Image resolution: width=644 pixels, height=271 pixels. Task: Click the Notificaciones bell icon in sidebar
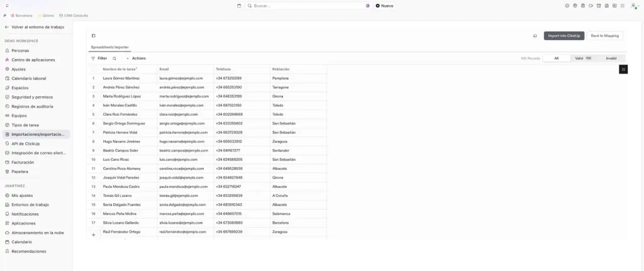pyautogui.click(x=7, y=214)
